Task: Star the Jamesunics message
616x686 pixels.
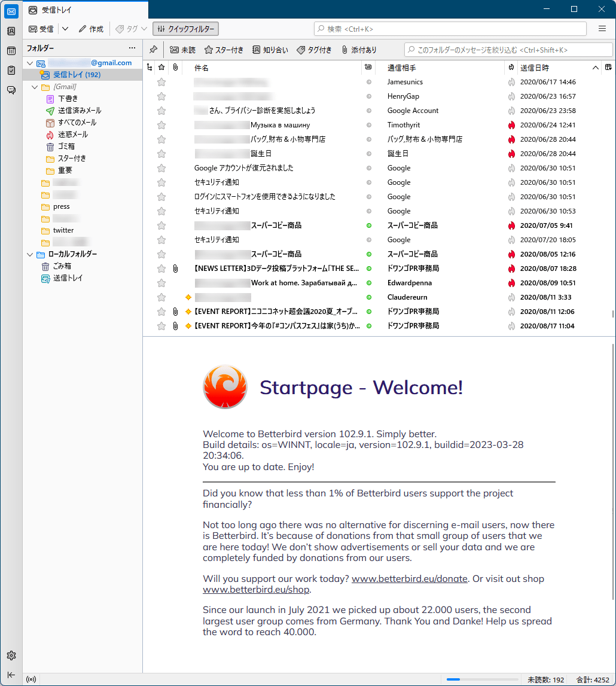Action: click(x=161, y=83)
